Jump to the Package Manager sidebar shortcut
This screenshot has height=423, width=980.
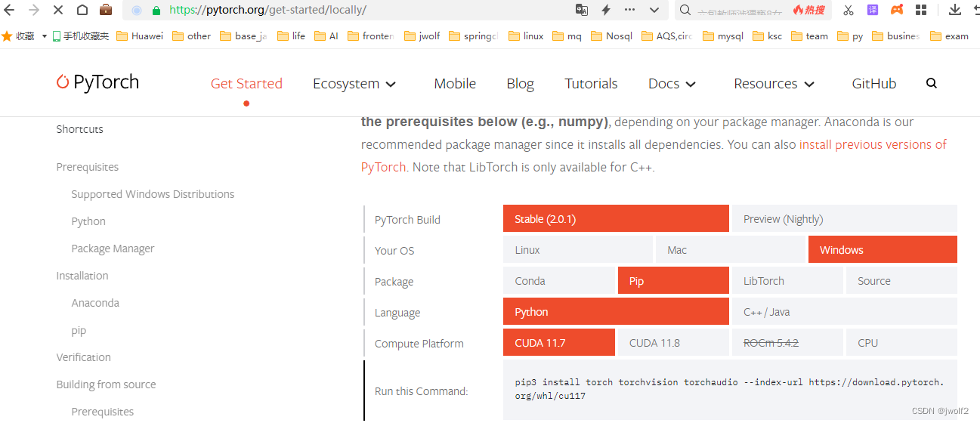pyautogui.click(x=113, y=249)
